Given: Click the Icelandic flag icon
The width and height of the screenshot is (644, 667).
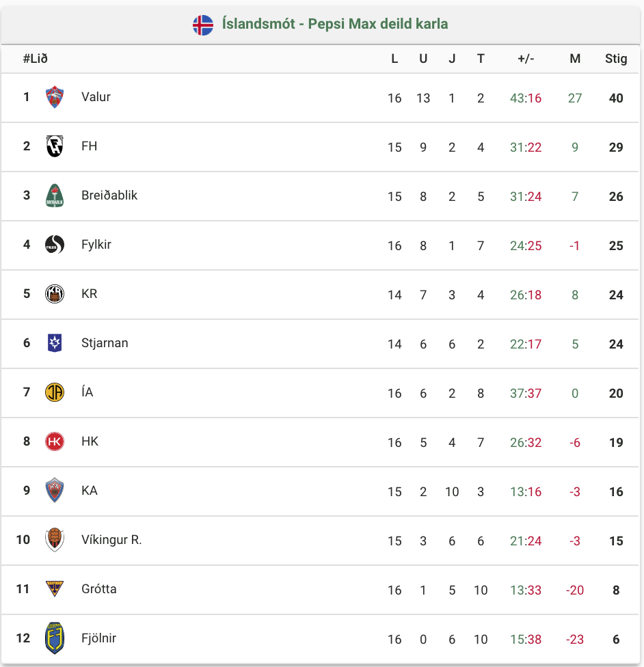Looking at the screenshot, I should pos(203,25).
